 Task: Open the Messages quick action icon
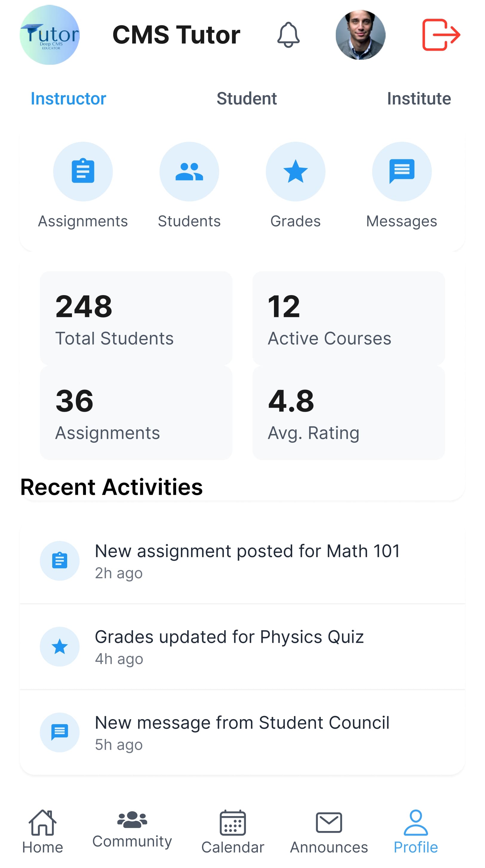[402, 172]
